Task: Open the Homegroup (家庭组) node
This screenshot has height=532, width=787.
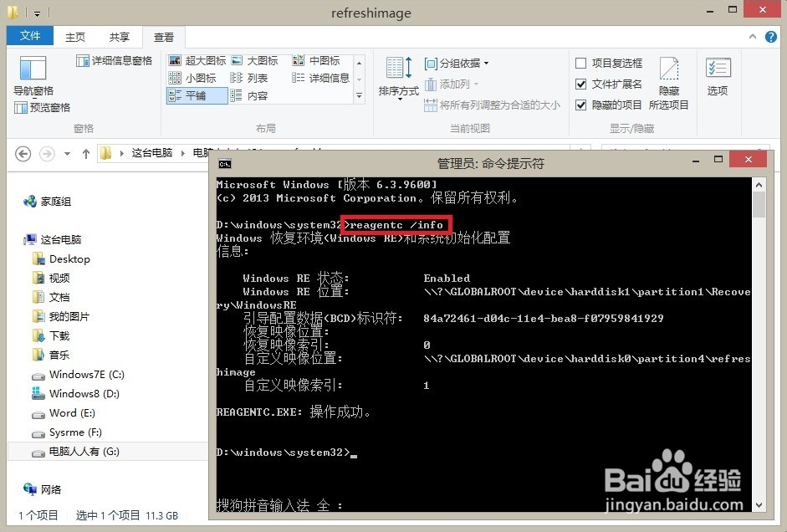Action: point(48,202)
